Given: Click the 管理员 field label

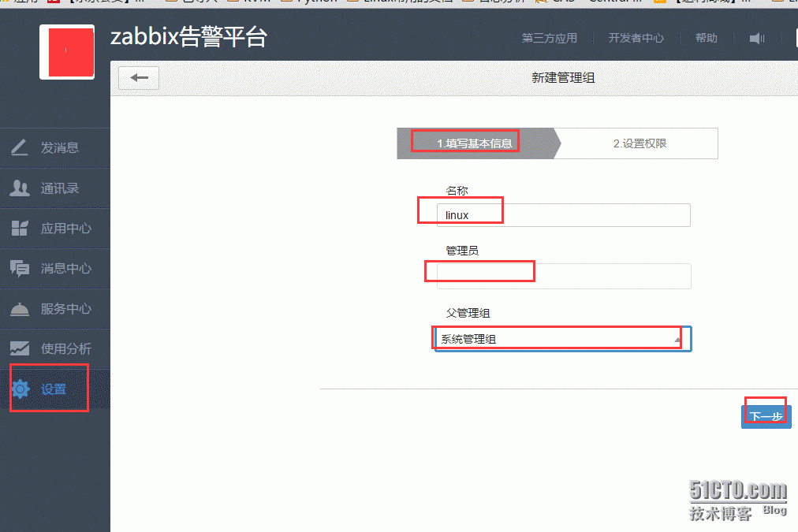Looking at the screenshot, I should [x=462, y=251].
